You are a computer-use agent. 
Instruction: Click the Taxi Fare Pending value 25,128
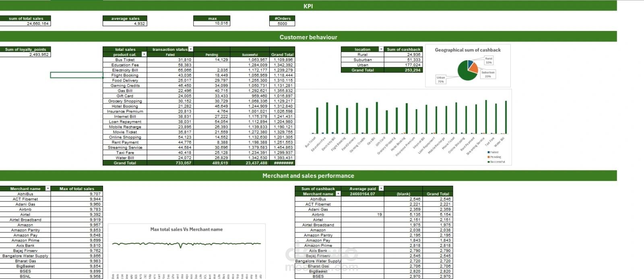[212, 153]
